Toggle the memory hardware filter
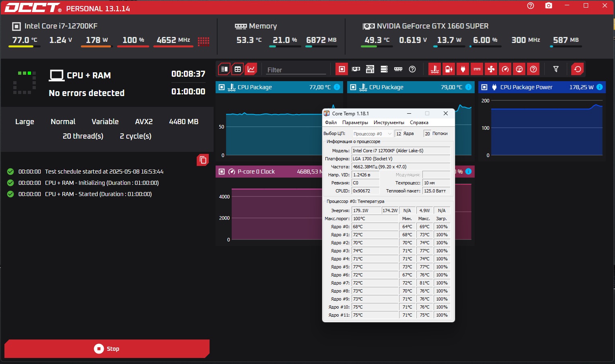This screenshot has width=615, height=364. point(398,69)
